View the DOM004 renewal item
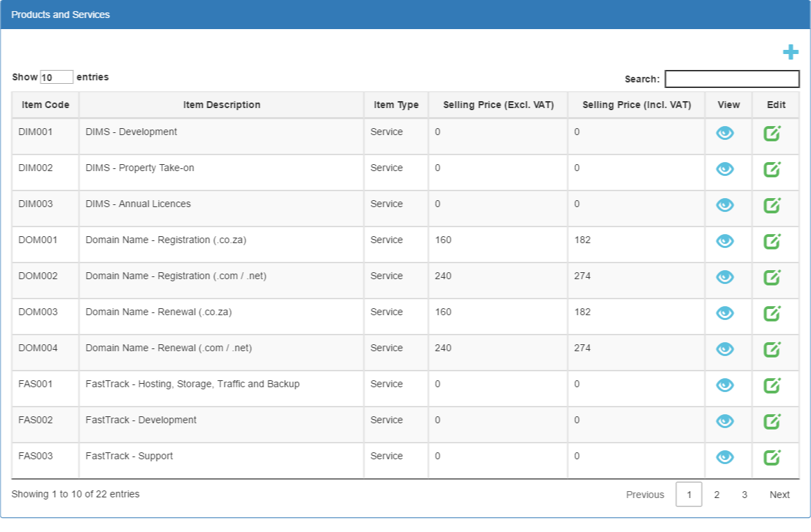This screenshot has width=811, height=532. tap(724, 350)
